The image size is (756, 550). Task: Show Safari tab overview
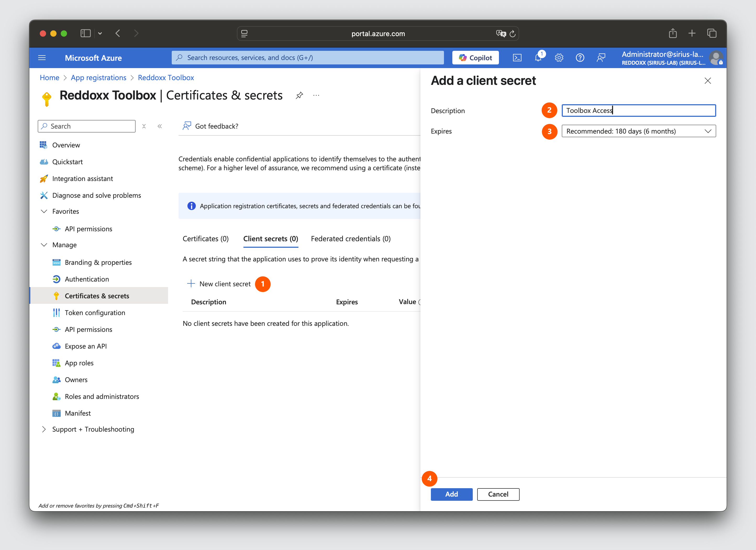(x=712, y=33)
